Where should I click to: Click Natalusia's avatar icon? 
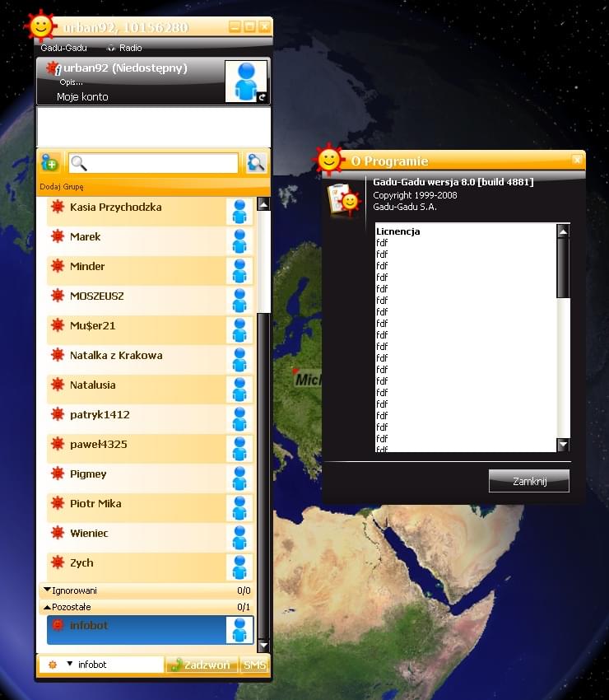[239, 390]
